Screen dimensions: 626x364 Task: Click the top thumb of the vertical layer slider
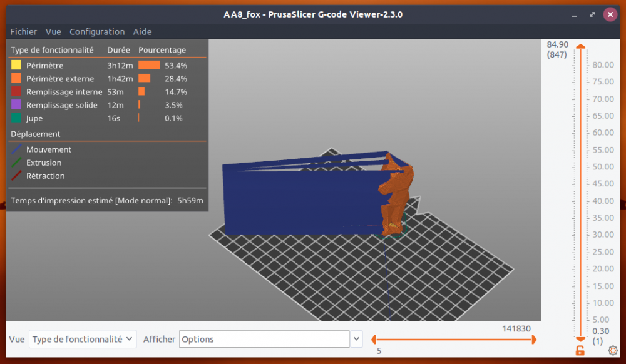pyautogui.click(x=580, y=46)
